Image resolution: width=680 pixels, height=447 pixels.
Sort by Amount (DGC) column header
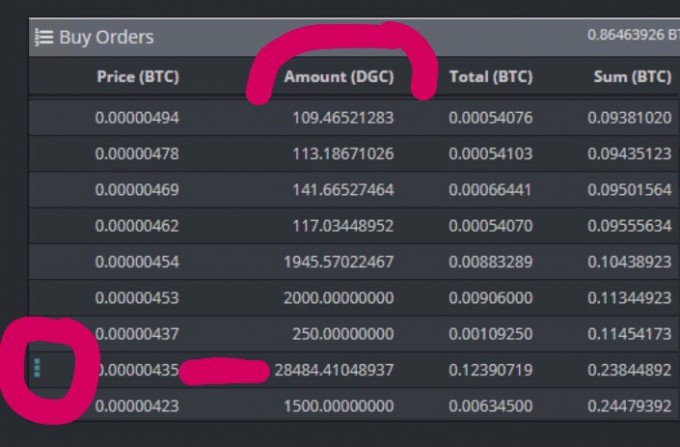pos(339,77)
